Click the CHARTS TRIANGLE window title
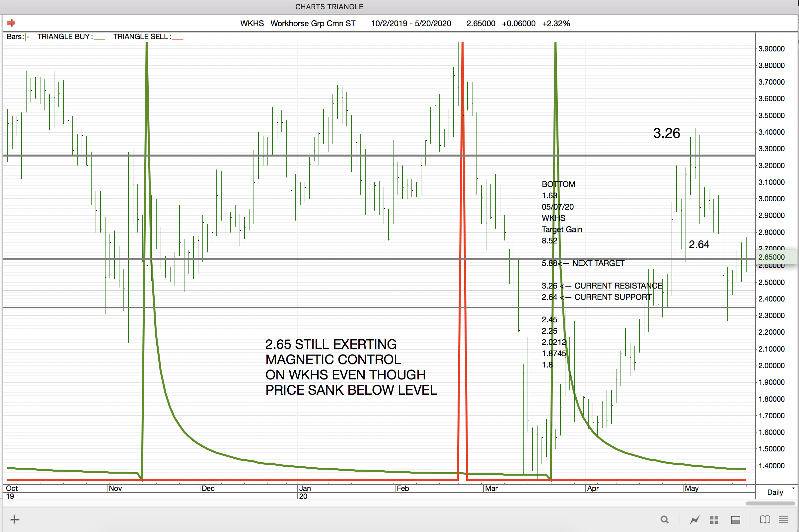The image size is (799, 532). click(329, 7)
